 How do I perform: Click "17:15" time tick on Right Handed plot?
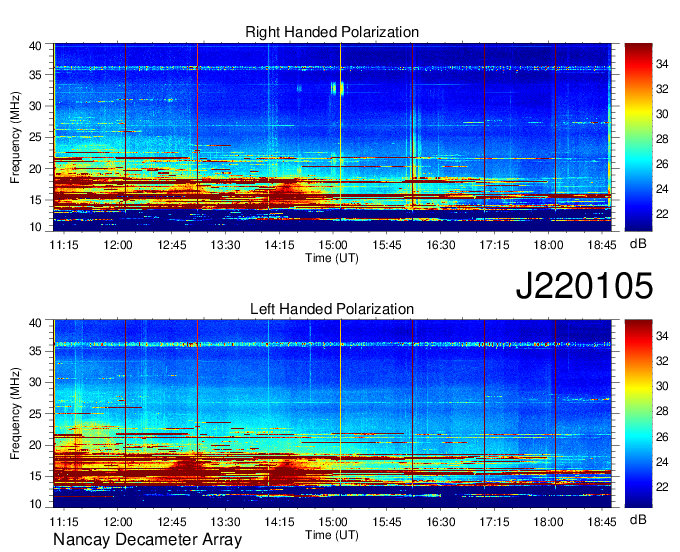494,245
